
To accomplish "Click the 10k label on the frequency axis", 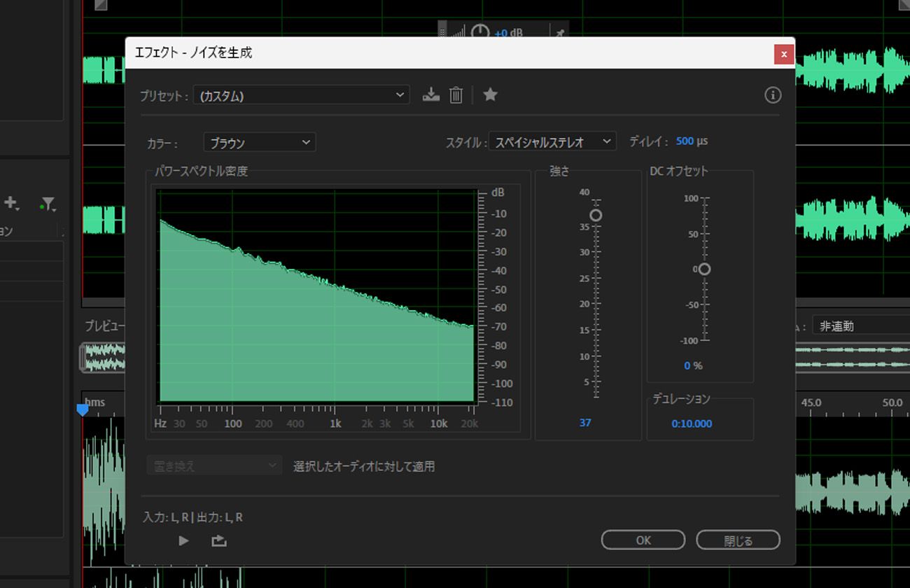I will tap(439, 423).
